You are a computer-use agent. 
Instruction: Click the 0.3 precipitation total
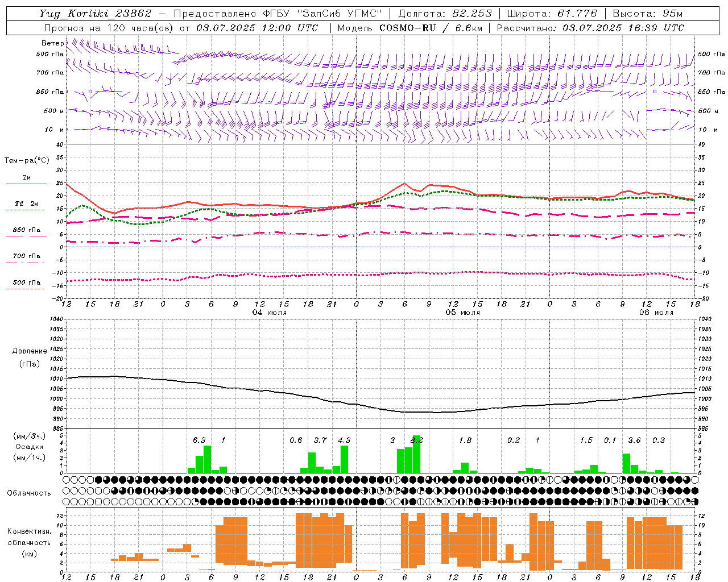[659, 440]
